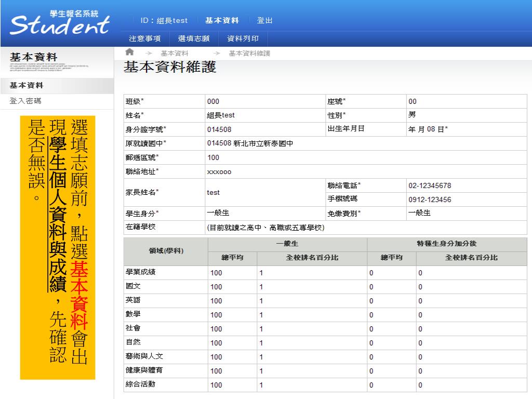
Task: Click the home icon in breadcrumb
Action: pos(129,52)
